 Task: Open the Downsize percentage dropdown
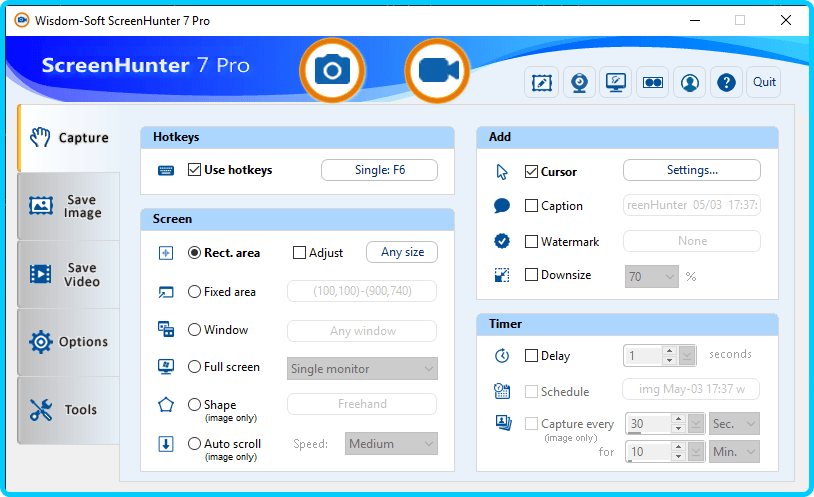pyautogui.click(x=652, y=276)
